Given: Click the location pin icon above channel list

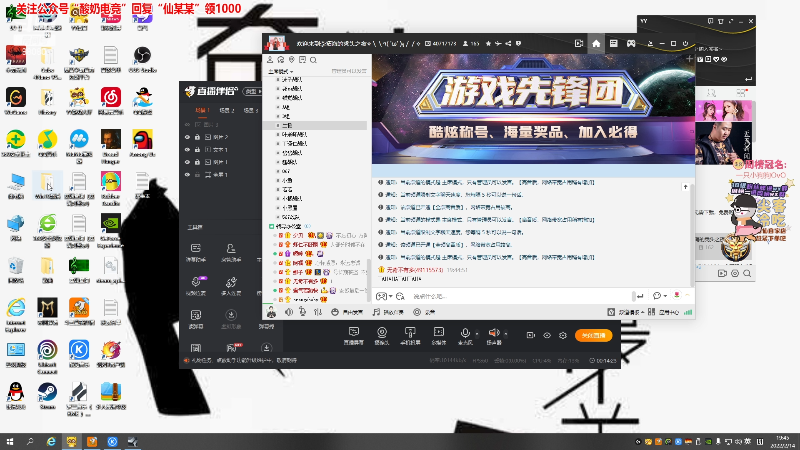Looking at the screenshot, I should click(291, 60).
